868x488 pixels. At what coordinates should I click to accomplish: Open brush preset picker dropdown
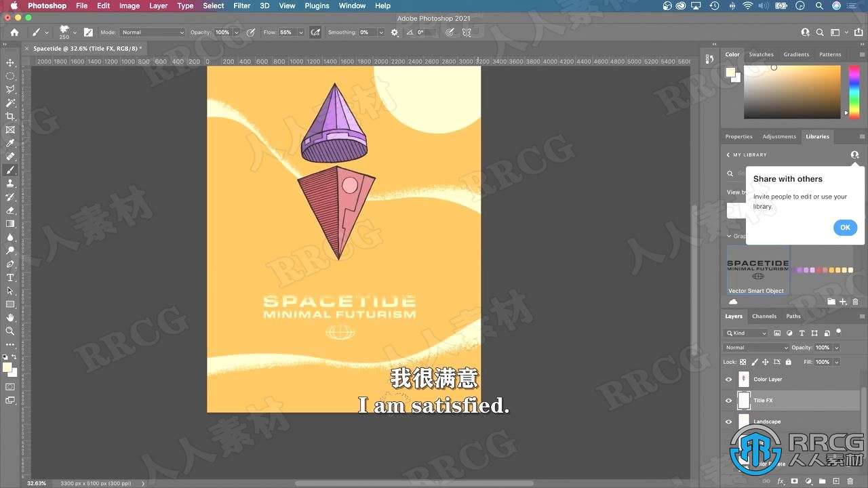(75, 32)
